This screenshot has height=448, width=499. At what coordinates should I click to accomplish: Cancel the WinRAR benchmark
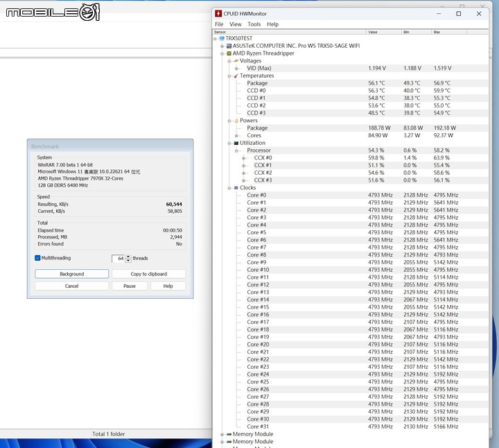[x=71, y=286]
